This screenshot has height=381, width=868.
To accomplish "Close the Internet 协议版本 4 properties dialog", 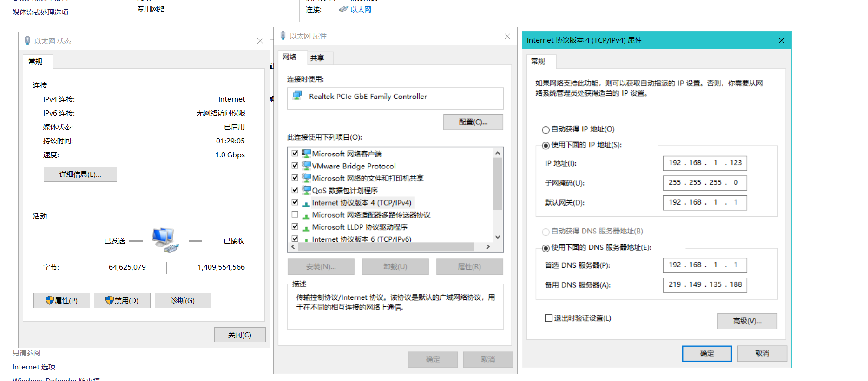I will tap(782, 40).
